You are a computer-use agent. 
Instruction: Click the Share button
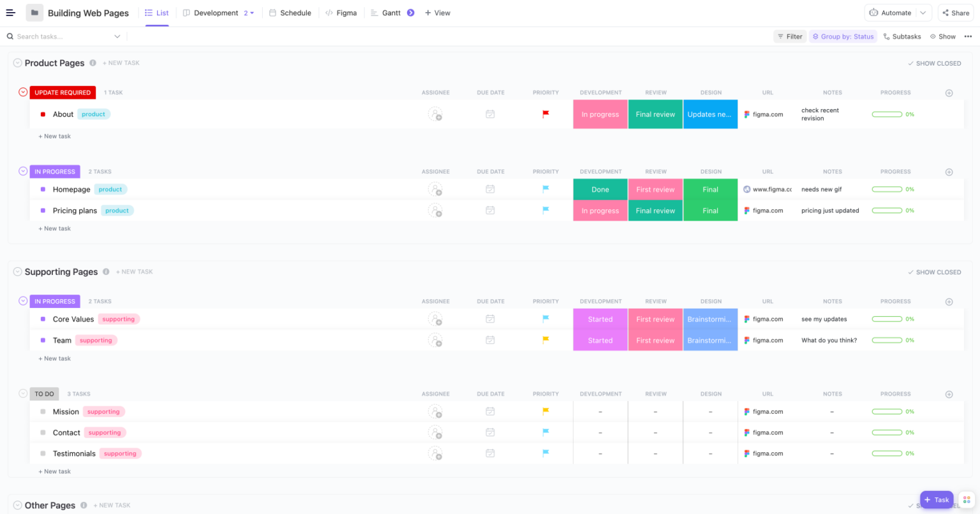[x=955, y=12]
